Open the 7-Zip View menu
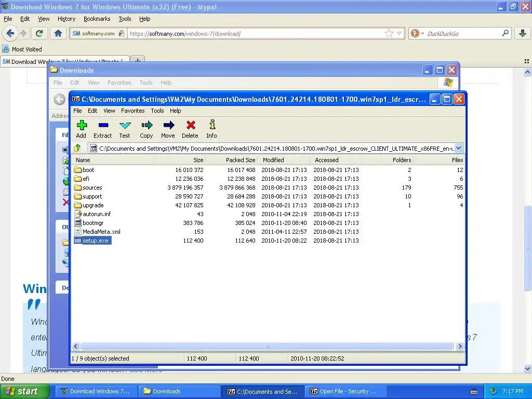This screenshot has height=399, width=532. pos(109,111)
